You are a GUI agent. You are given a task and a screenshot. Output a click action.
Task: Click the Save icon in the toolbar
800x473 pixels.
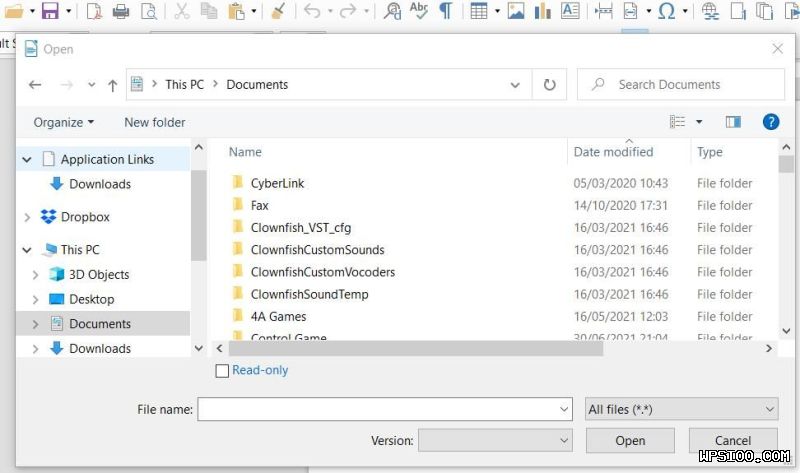pos(49,12)
